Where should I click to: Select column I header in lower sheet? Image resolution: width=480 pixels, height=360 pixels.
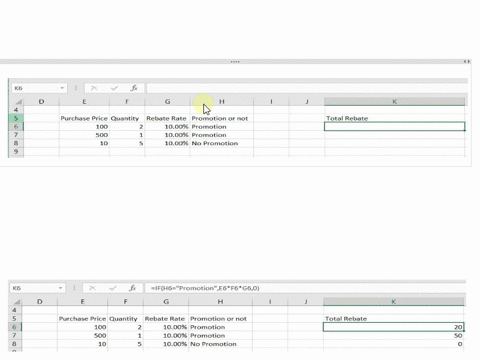(x=270, y=302)
